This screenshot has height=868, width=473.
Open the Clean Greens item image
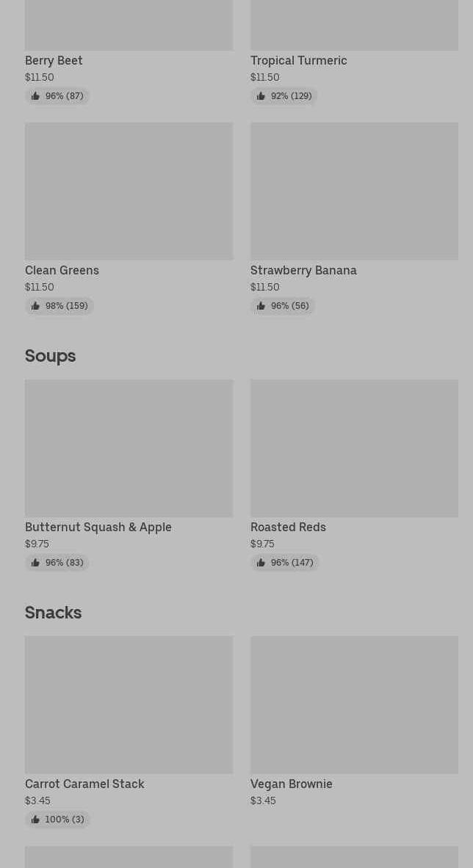tap(129, 191)
